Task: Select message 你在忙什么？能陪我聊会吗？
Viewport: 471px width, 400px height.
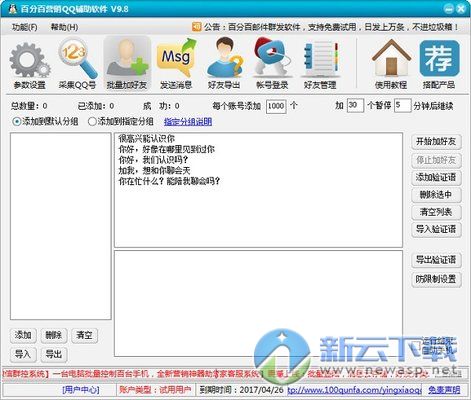Action: [169, 181]
